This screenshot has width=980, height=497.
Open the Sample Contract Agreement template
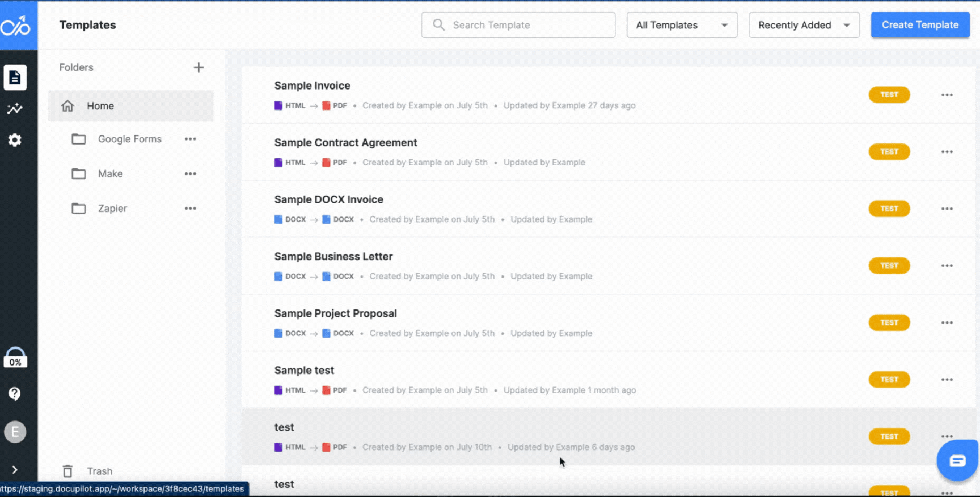tap(345, 143)
